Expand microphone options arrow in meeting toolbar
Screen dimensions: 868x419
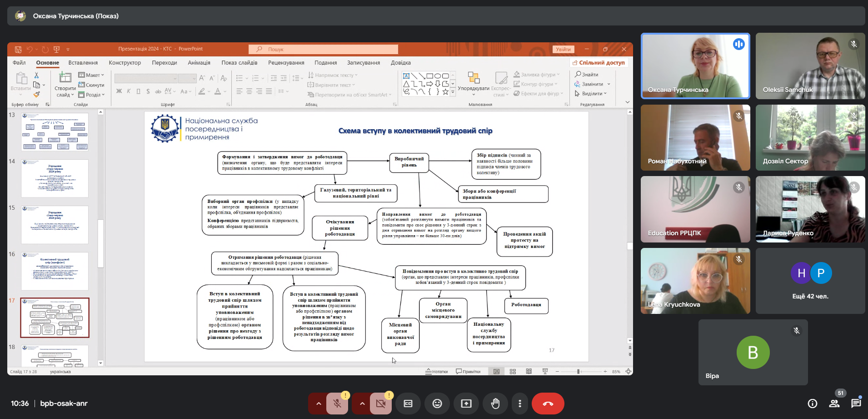point(318,404)
